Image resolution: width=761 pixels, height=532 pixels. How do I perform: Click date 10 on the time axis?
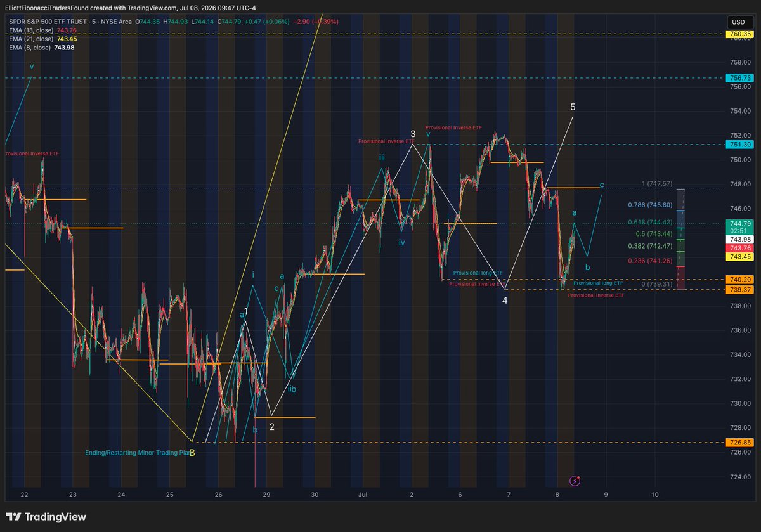654,495
